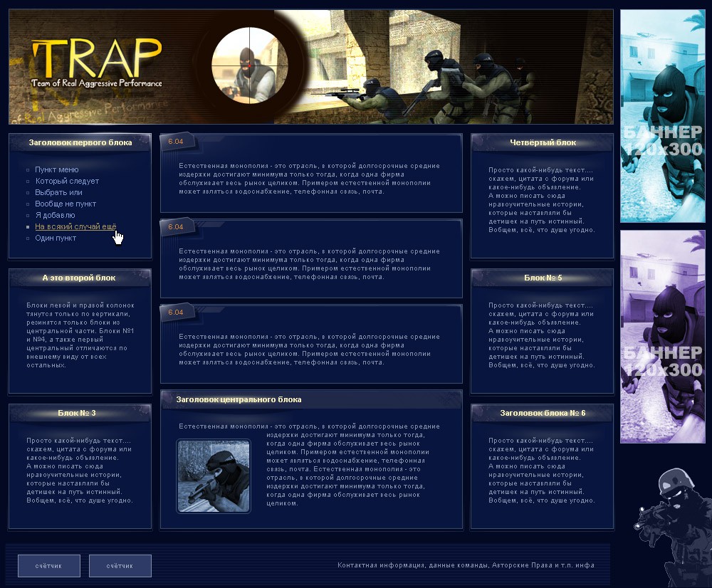Open the 'Один пункт' link
Image resolution: width=712 pixels, height=588 pixels.
coord(56,238)
